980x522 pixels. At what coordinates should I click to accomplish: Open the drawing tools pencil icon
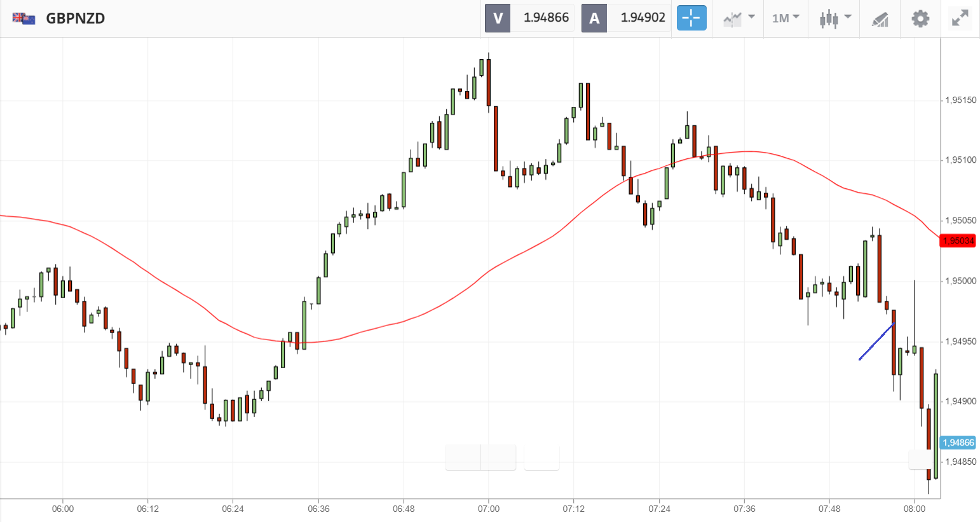880,19
